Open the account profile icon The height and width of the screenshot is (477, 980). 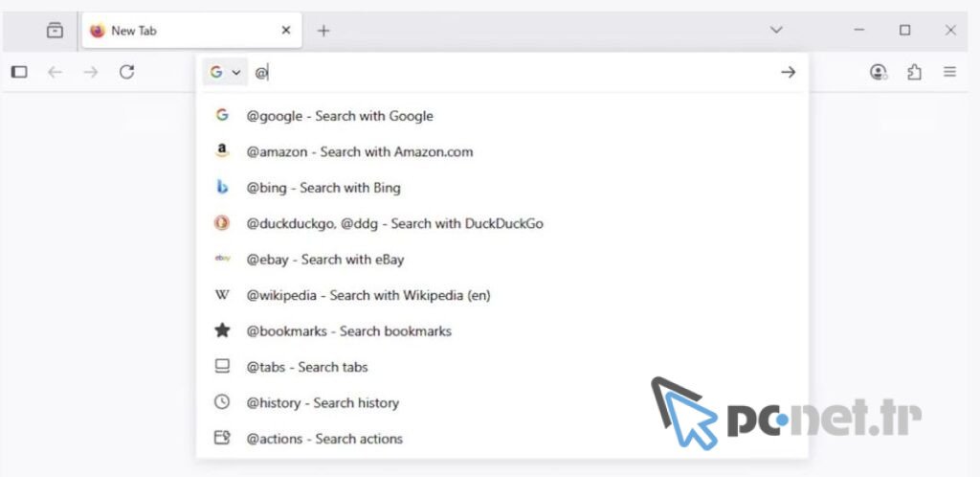[879, 72]
